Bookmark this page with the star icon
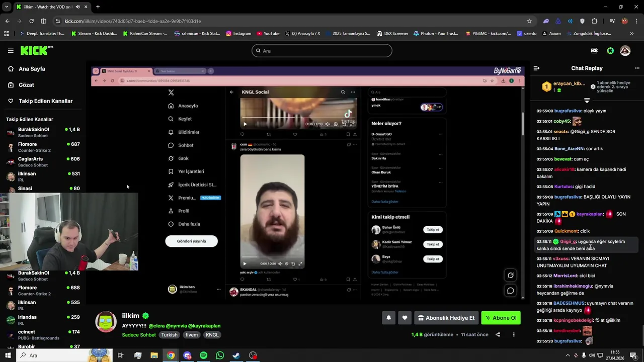The height and width of the screenshot is (362, 644). [529, 21]
